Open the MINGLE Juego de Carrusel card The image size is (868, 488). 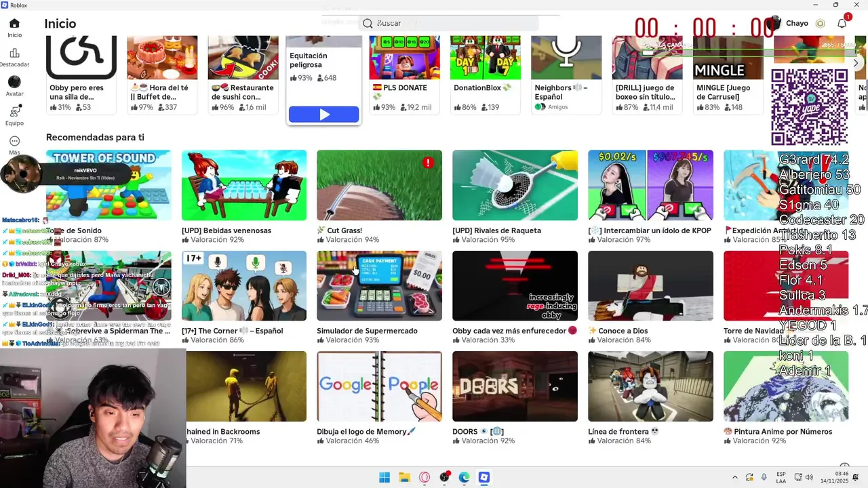point(728,75)
